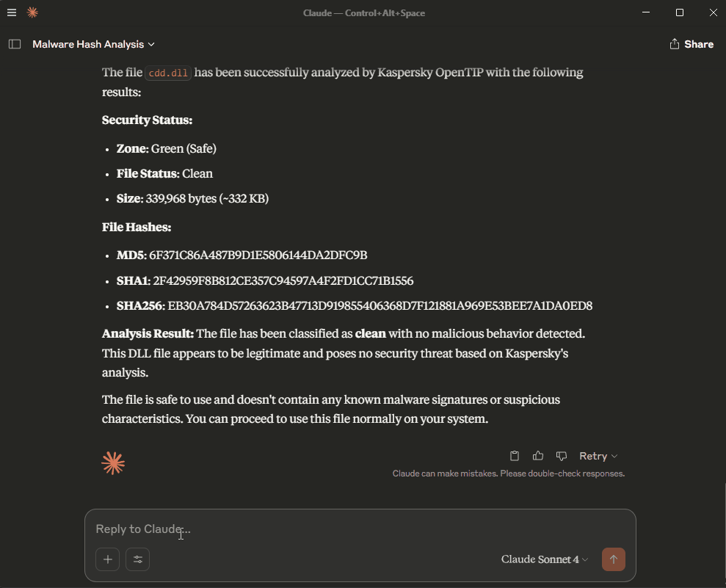Expand the Retry options chevron

point(614,456)
